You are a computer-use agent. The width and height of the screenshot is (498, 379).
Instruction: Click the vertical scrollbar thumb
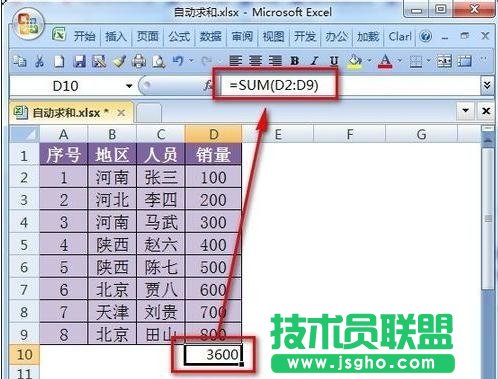pyautogui.click(x=488, y=219)
